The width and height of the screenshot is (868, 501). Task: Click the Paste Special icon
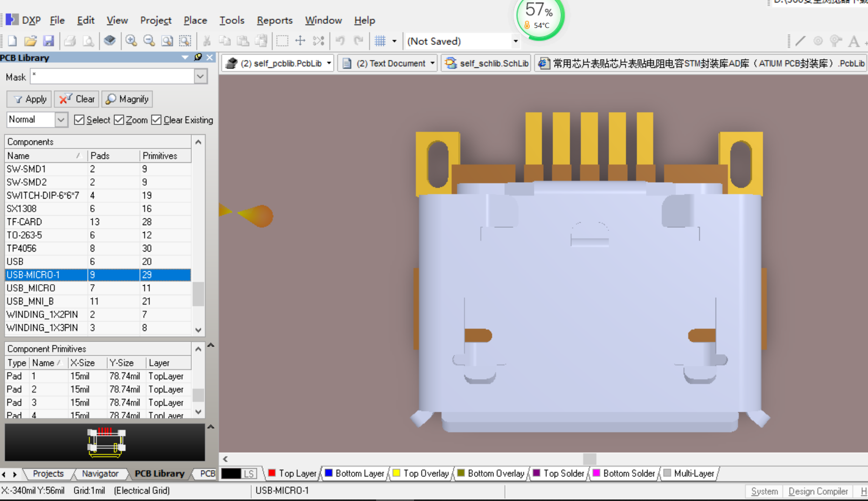[x=261, y=40]
